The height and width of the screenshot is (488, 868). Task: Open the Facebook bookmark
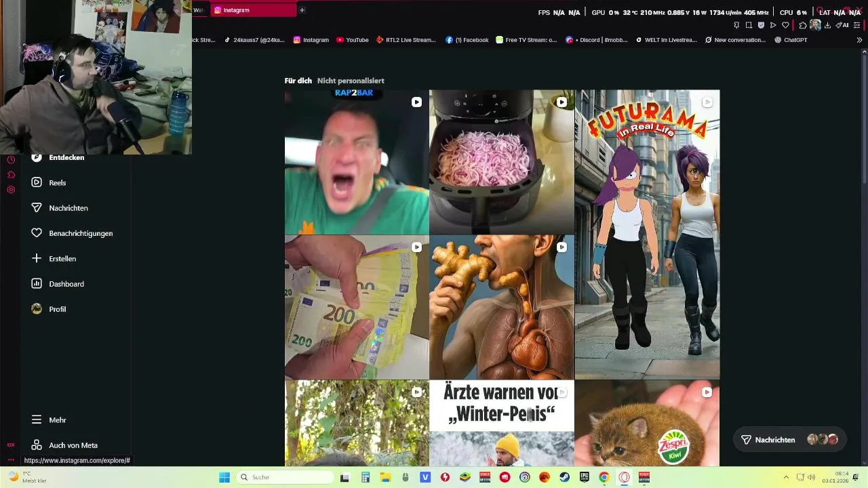[467, 40]
